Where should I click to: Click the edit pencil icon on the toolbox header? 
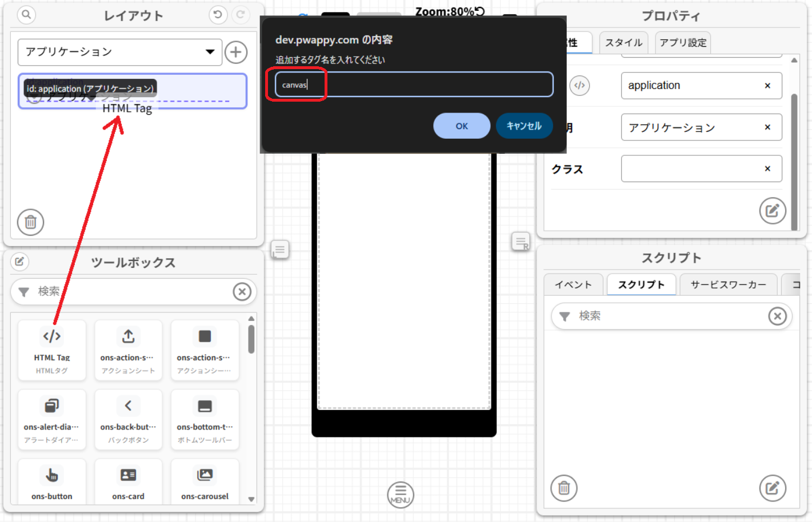coord(20,262)
